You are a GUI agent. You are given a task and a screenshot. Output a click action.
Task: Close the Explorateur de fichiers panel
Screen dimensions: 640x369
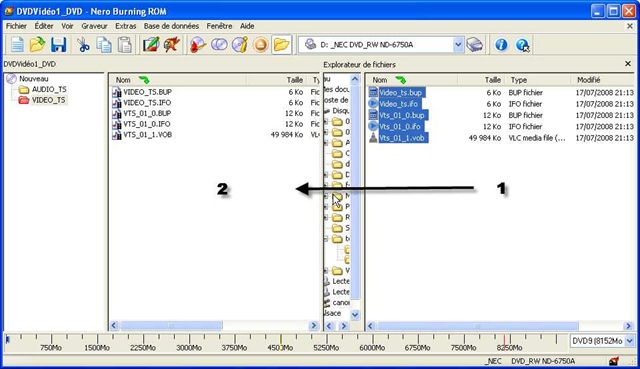click(628, 64)
